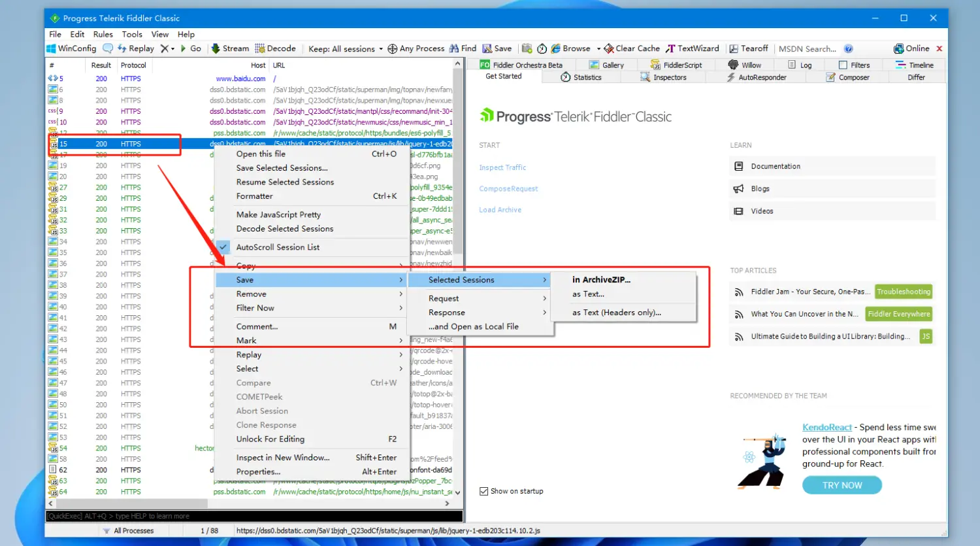Open Videos in the Learn section
This screenshot has height=546, width=980.
[x=832, y=211]
